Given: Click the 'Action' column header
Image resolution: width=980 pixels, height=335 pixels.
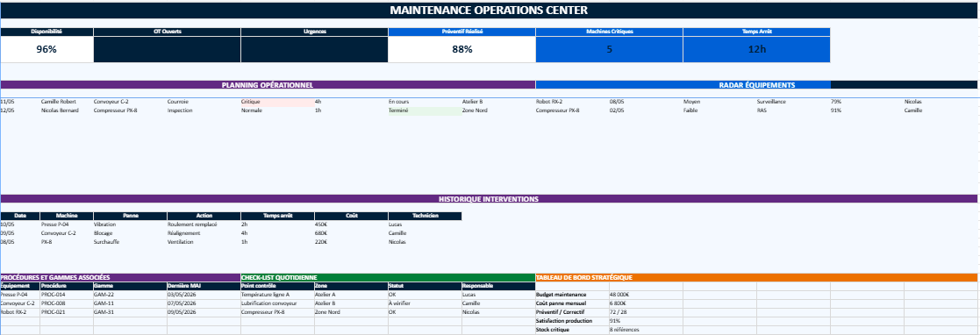Looking at the screenshot, I should tap(204, 216).
